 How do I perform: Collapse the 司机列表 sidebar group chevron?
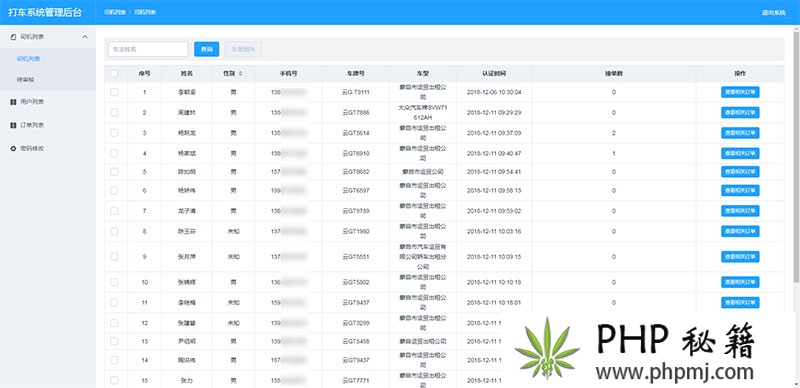[85, 37]
